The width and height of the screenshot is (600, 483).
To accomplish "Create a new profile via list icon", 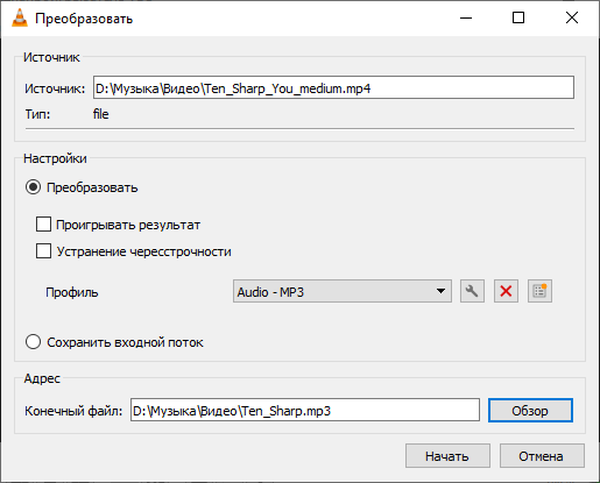I will (x=541, y=291).
